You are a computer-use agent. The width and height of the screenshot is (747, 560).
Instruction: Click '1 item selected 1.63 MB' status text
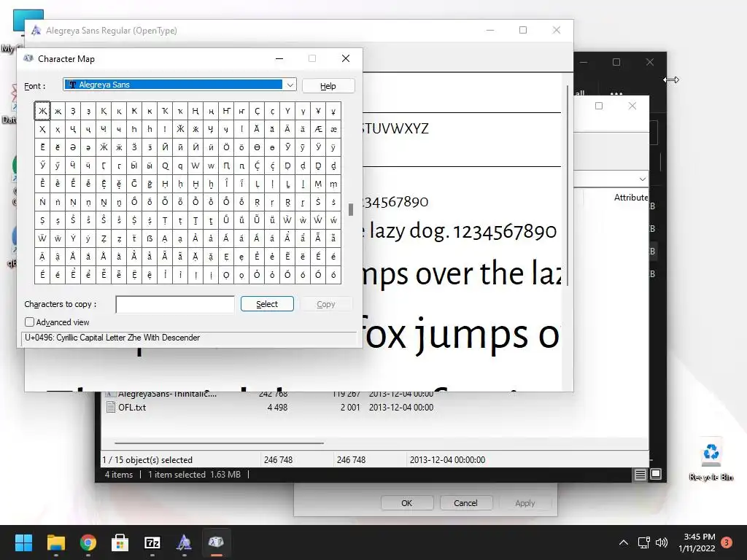(194, 474)
